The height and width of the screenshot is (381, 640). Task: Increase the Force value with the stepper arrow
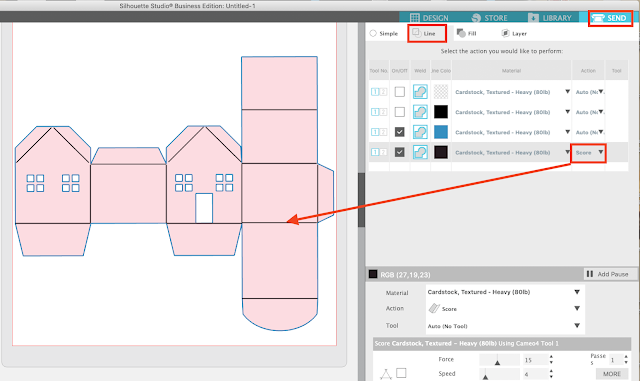pyautogui.click(x=551, y=357)
